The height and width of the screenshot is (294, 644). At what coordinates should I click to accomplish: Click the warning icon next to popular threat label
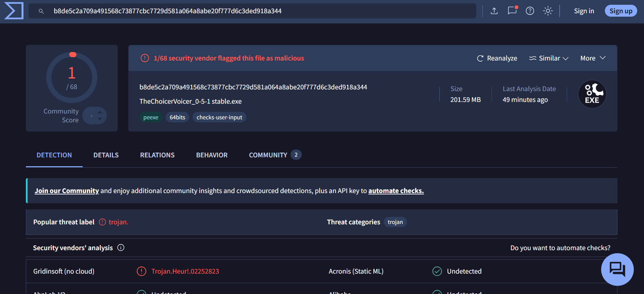(x=102, y=222)
